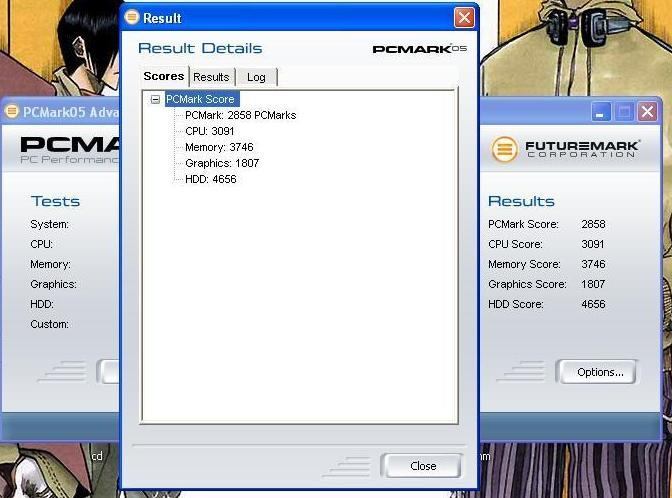This screenshot has width=672, height=498.
Task: Click the Graphics Score value 1807 in Results
Action: click(593, 284)
